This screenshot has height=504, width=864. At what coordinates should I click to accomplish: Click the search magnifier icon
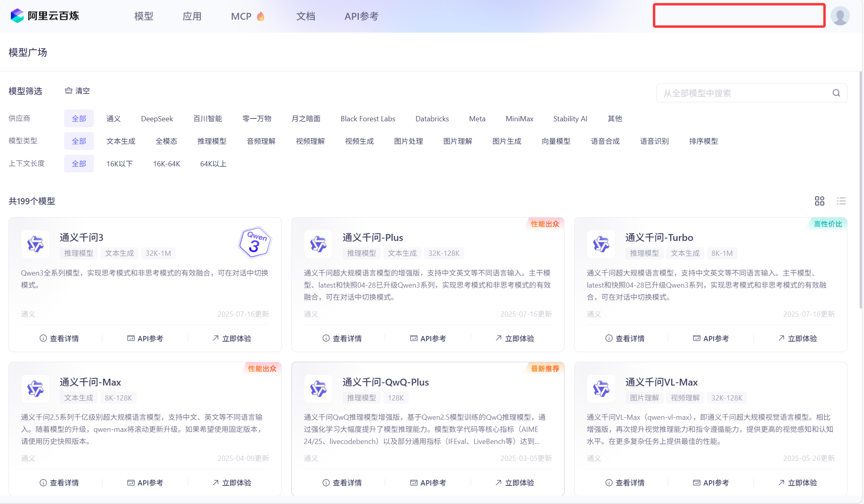coord(837,93)
